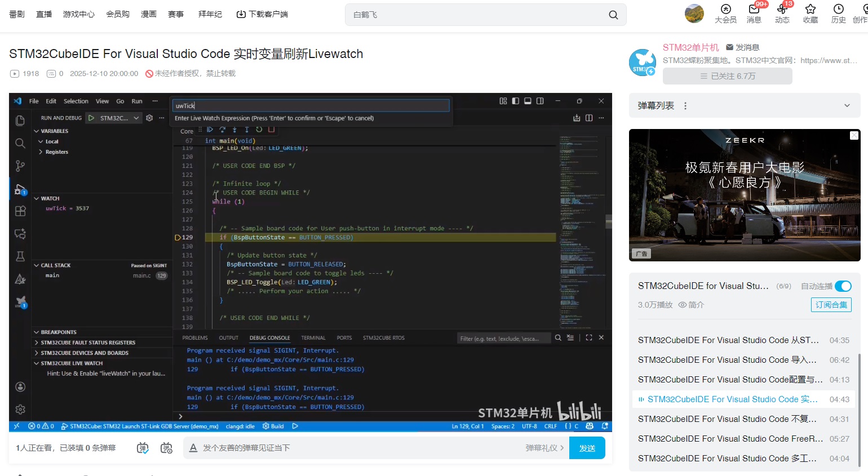Expand the 弹幕列表 panel chevron
This screenshot has height=476, width=868.
(847, 106)
